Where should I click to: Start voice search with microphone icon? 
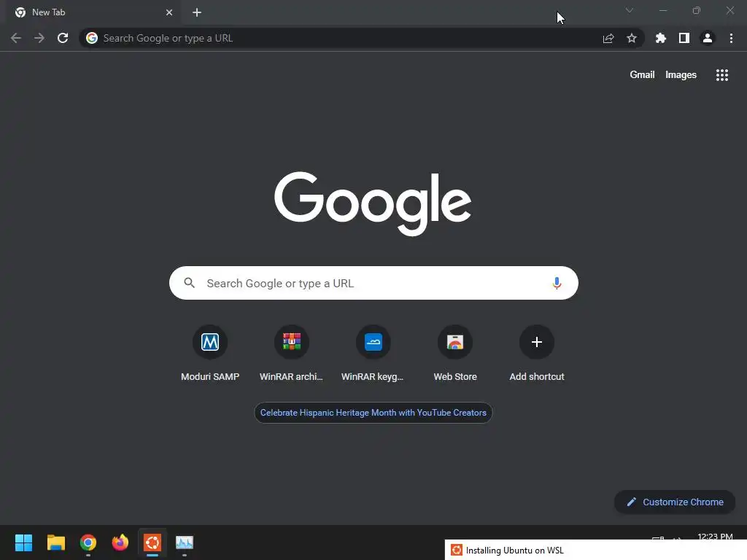[x=557, y=283]
